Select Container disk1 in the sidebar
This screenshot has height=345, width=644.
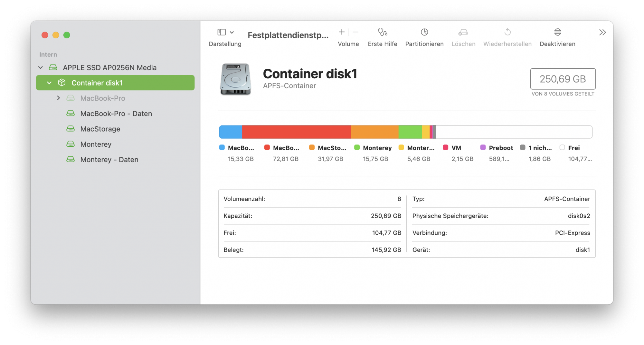point(115,83)
